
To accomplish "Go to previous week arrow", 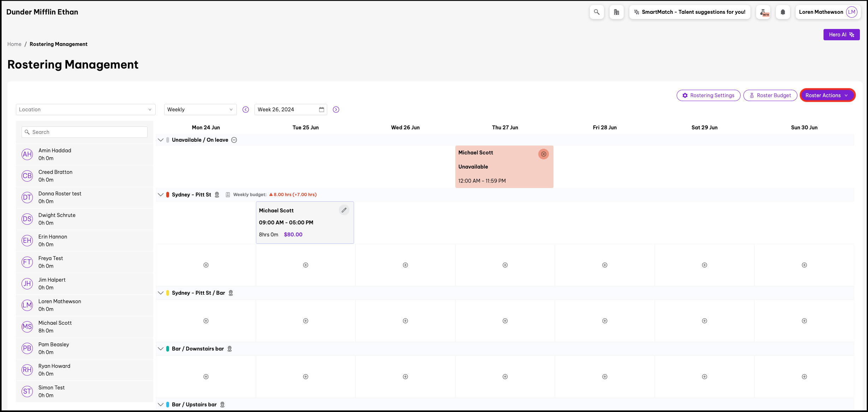I will [x=246, y=110].
